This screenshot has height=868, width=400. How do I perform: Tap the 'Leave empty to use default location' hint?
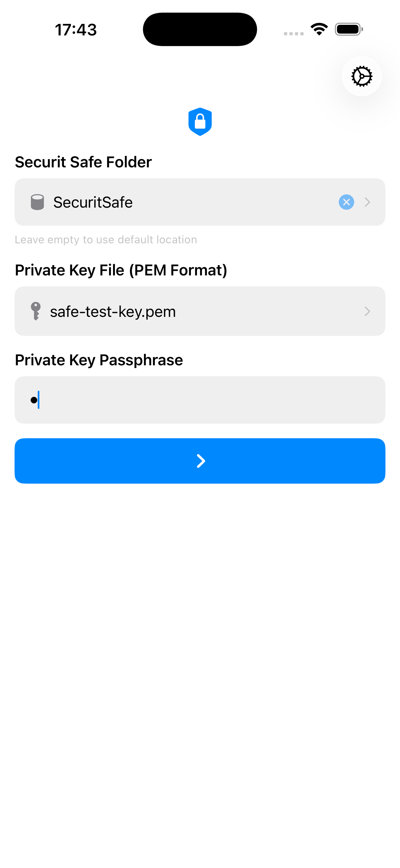tap(106, 239)
